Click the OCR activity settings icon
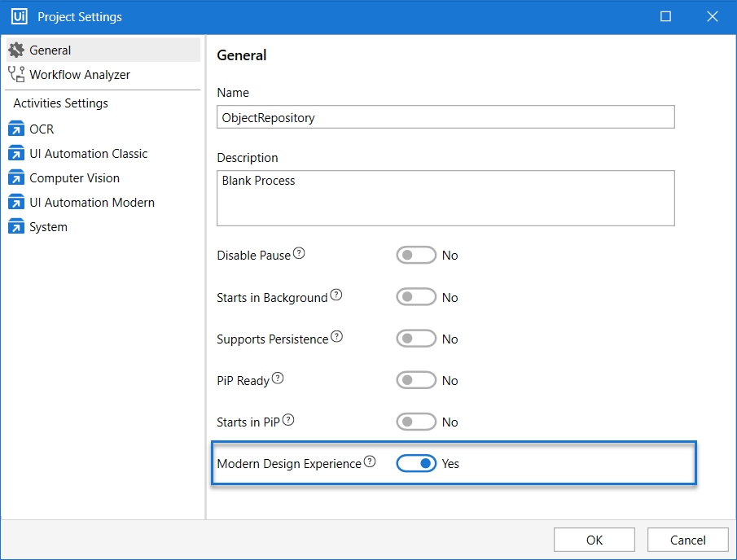The width and height of the screenshot is (737, 560). [16, 129]
